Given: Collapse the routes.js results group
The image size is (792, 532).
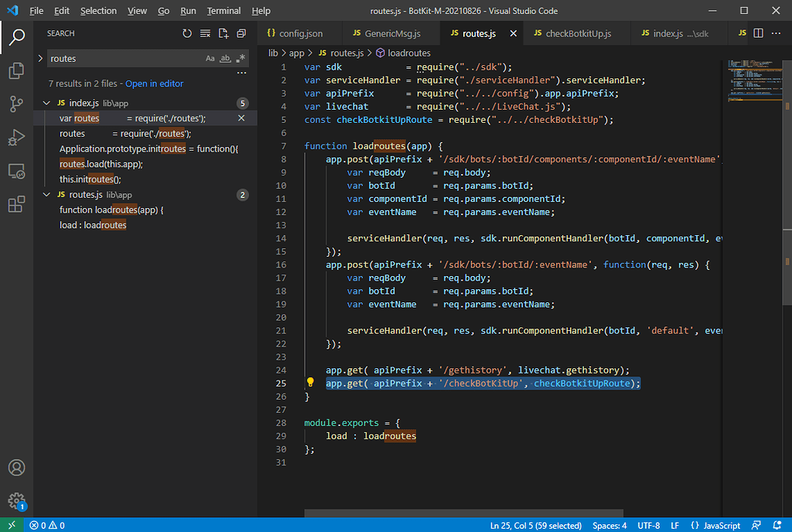Looking at the screenshot, I should pyautogui.click(x=46, y=194).
